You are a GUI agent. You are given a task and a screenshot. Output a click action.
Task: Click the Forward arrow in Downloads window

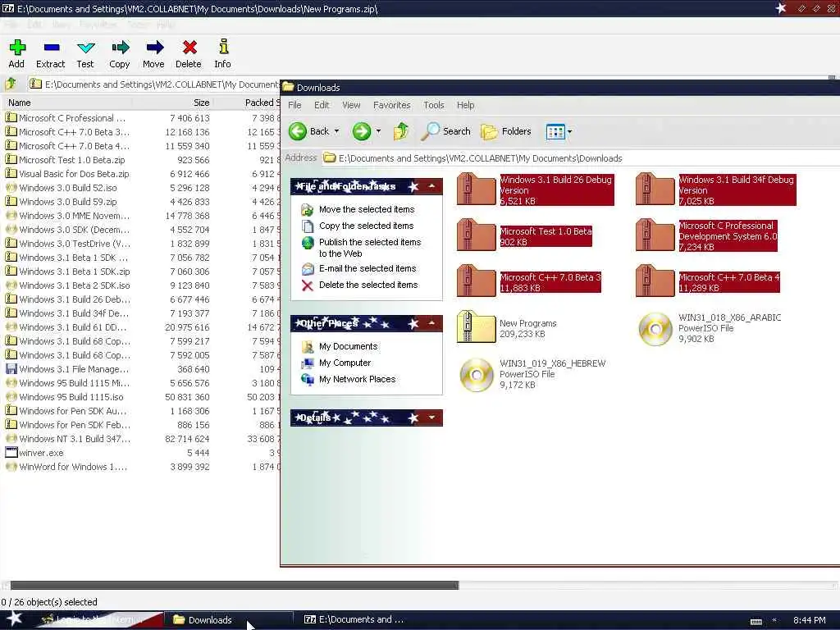[x=362, y=131]
